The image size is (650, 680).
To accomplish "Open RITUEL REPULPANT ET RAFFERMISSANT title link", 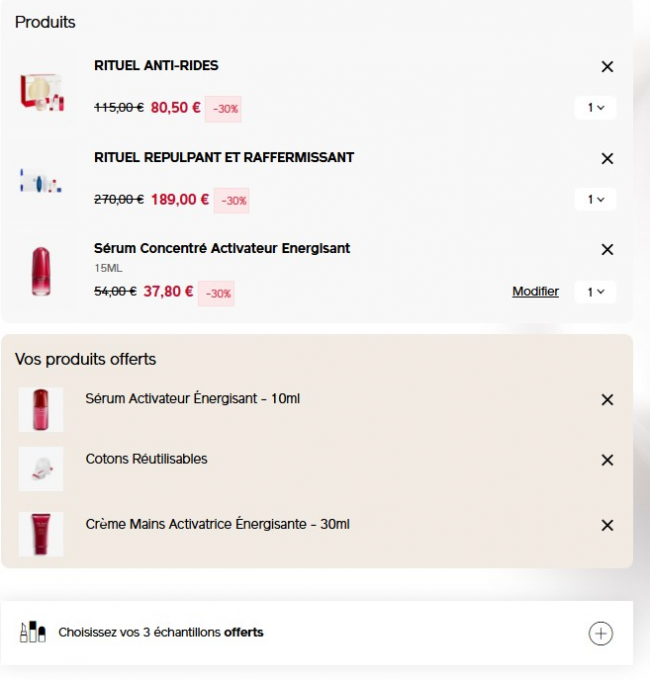I will (224, 157).
